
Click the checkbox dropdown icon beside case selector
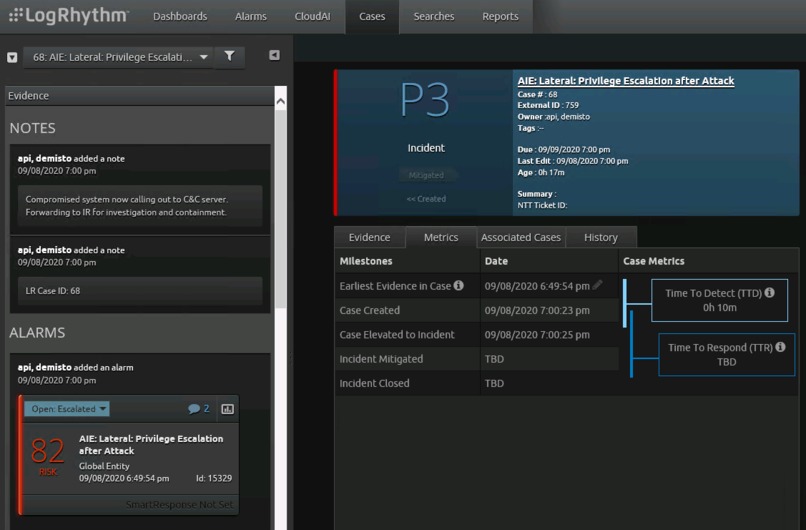coord(12,57)
